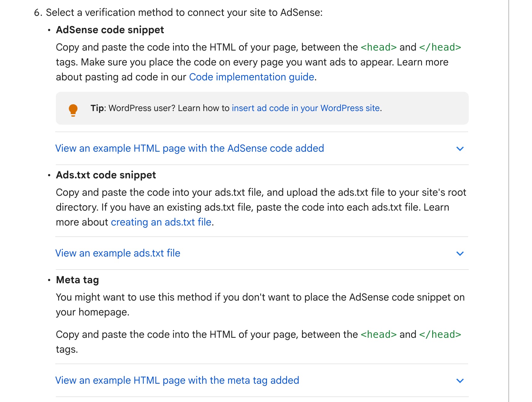Click "your homepage." text under Meta tag

(92, 312)
